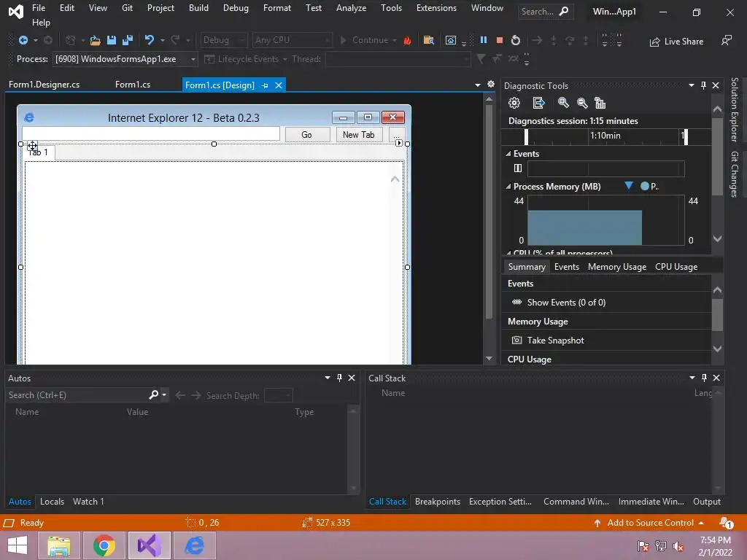Collapse the Events section triangle
This screenshot has width=747, height=560.
click(x=508, y=154)
